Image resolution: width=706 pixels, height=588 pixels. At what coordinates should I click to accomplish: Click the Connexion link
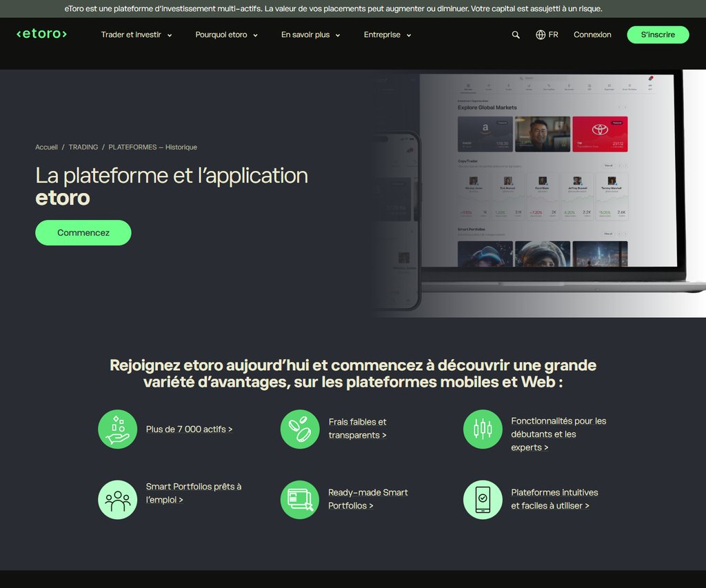tap(592, 34)
